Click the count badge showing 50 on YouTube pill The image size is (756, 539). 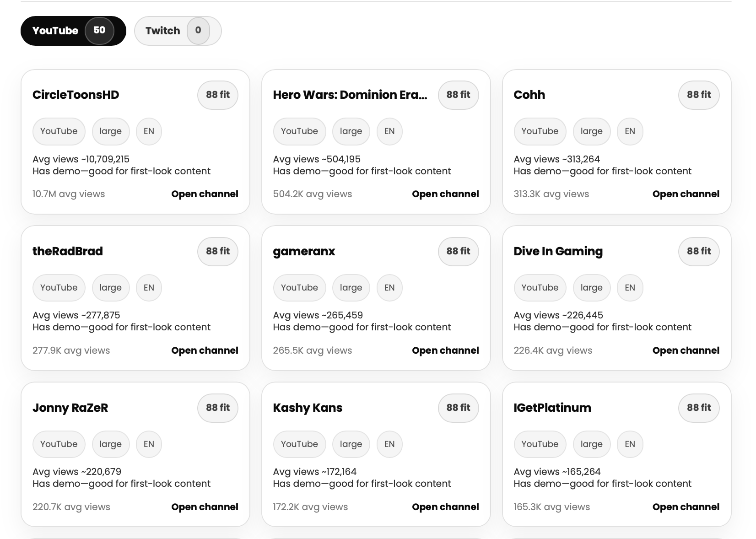pos(100,31)
